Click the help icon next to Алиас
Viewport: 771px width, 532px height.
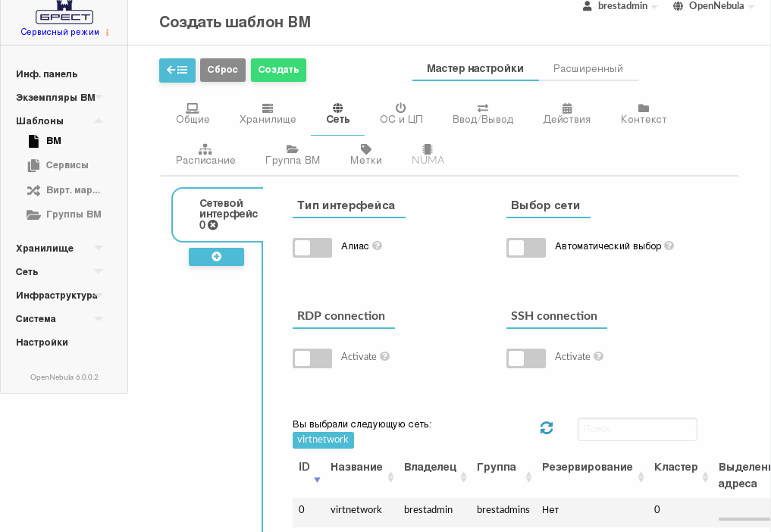(x=377, y=246)
